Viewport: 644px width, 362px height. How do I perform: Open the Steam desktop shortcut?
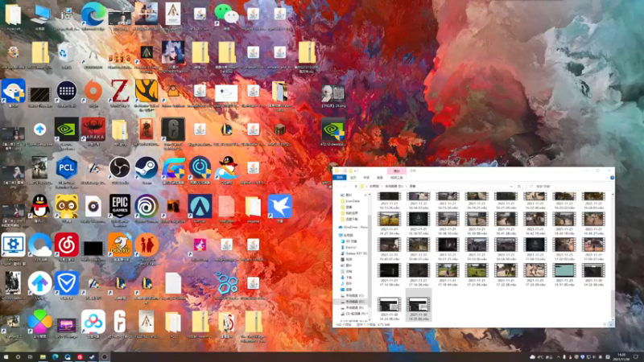(x=147, y=167)
